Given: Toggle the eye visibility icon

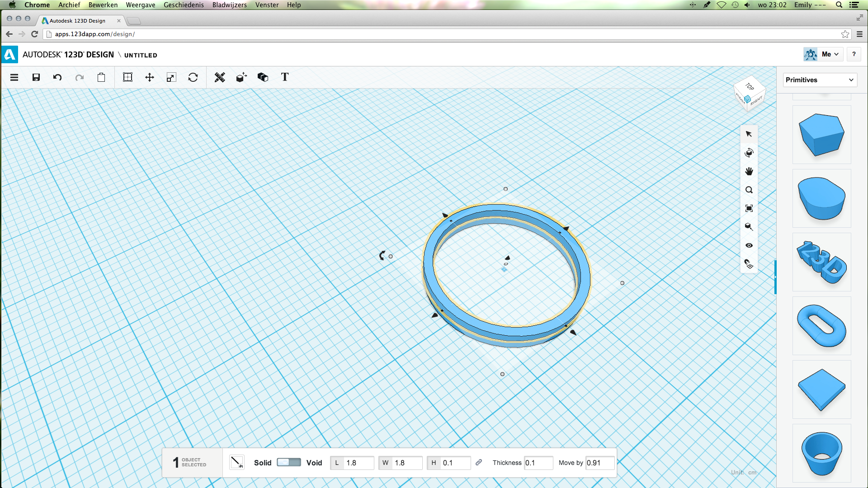Looking at the screenshot, I should point(749,245).
